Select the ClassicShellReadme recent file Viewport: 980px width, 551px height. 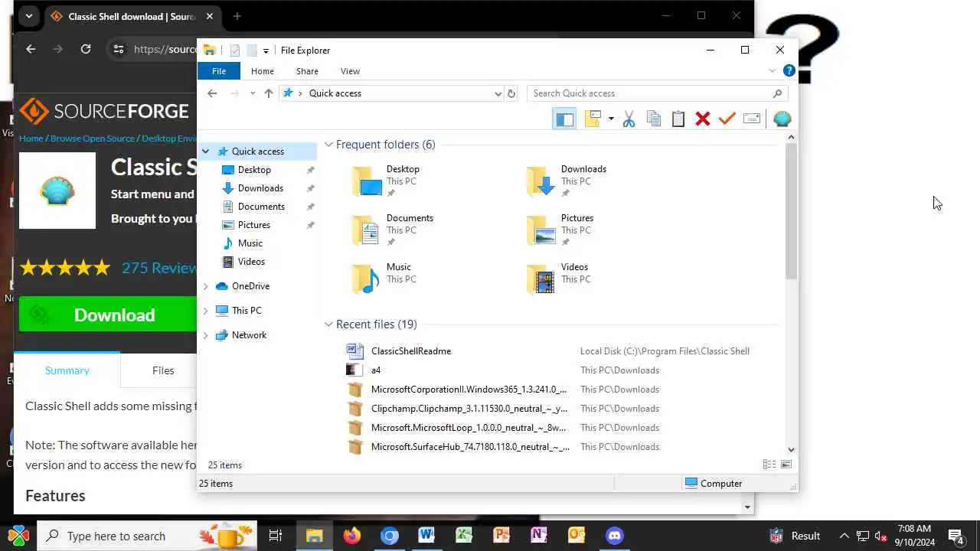(411, 351)
